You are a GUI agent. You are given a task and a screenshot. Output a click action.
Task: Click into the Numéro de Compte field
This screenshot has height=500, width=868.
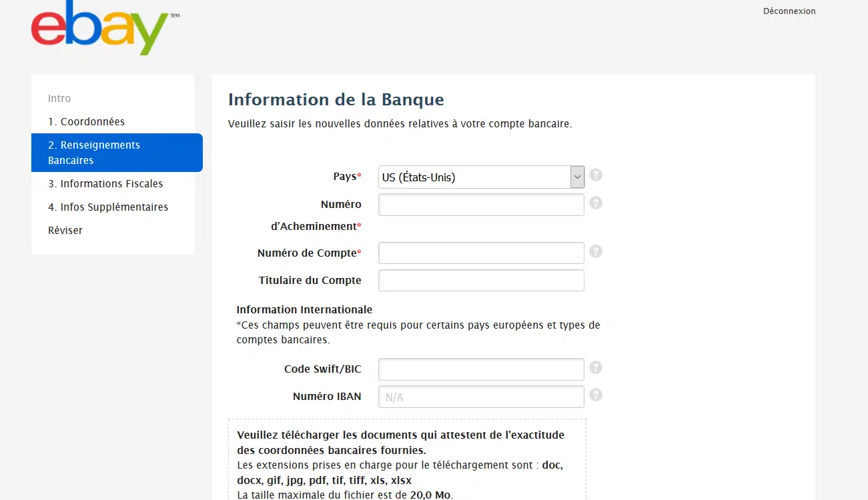pos(481,253)
